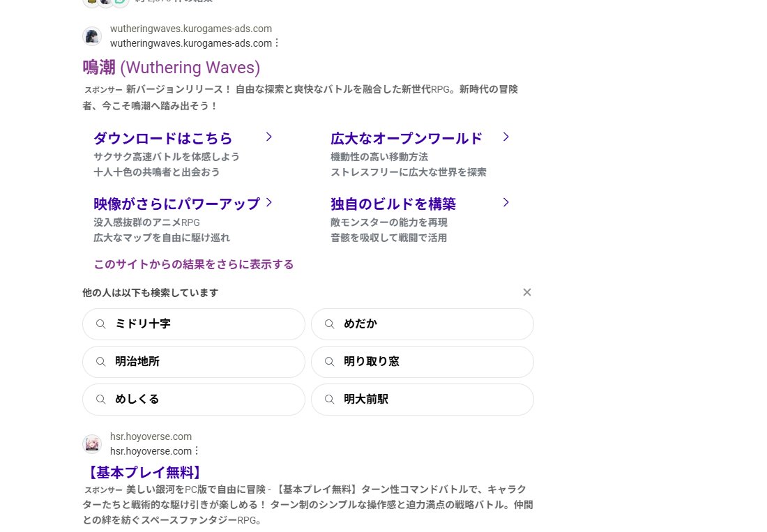Click text 音骸を吸収して戦闘で活用

point(389,238)
